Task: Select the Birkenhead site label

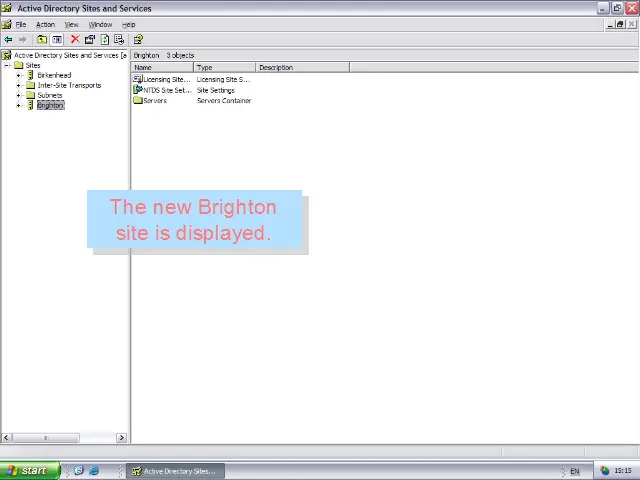Action: point(54,75)
